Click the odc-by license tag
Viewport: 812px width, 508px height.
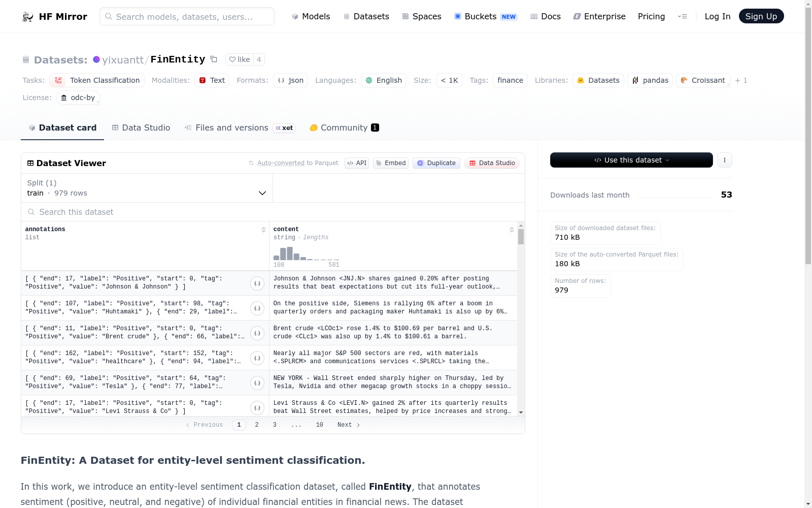78,98
